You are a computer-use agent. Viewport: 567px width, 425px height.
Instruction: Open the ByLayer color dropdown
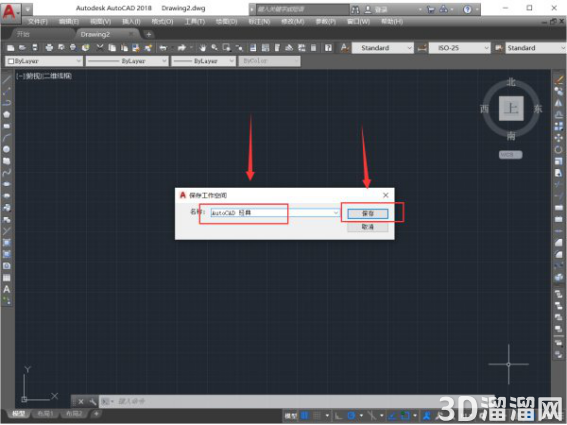coord(44,61)
